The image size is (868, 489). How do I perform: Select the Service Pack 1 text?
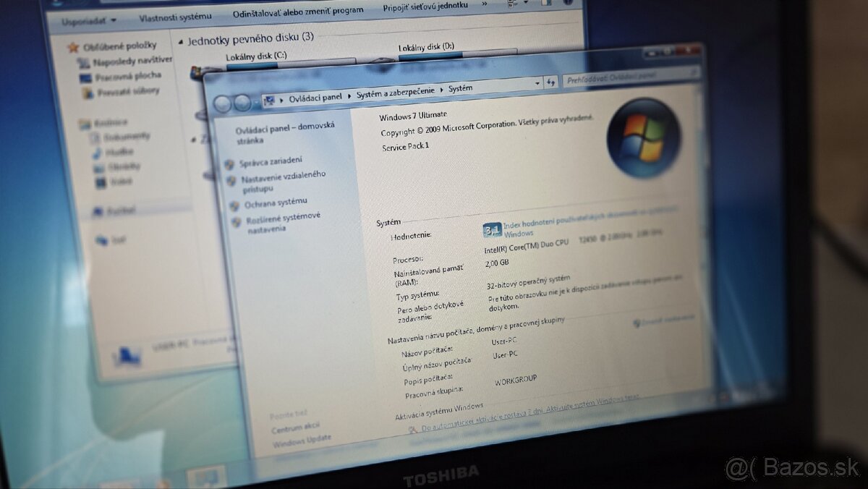pyautogui.click(x=405, y=146)
